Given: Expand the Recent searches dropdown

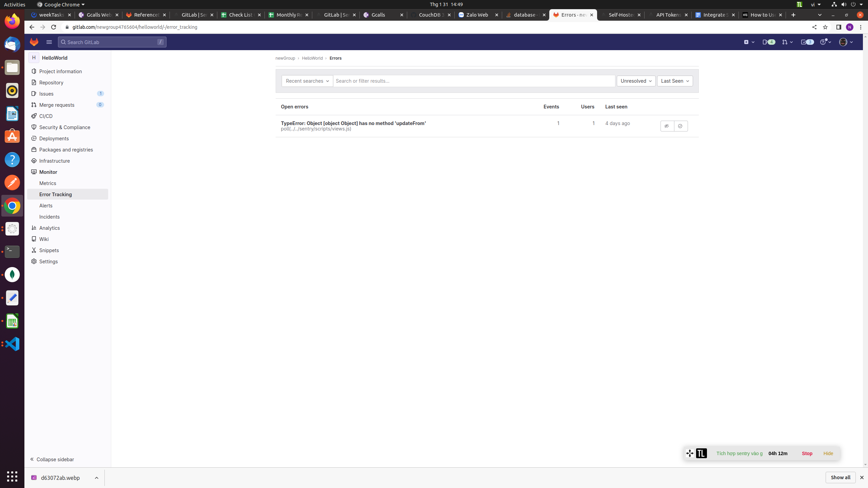Looking at the screenshot, I should click(x=307, y=81).
